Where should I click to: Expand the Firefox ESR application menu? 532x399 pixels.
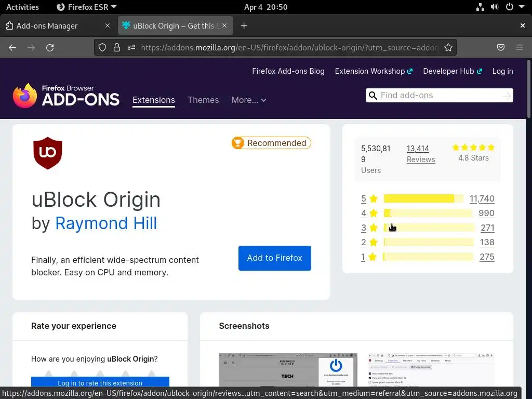[87, 7]
